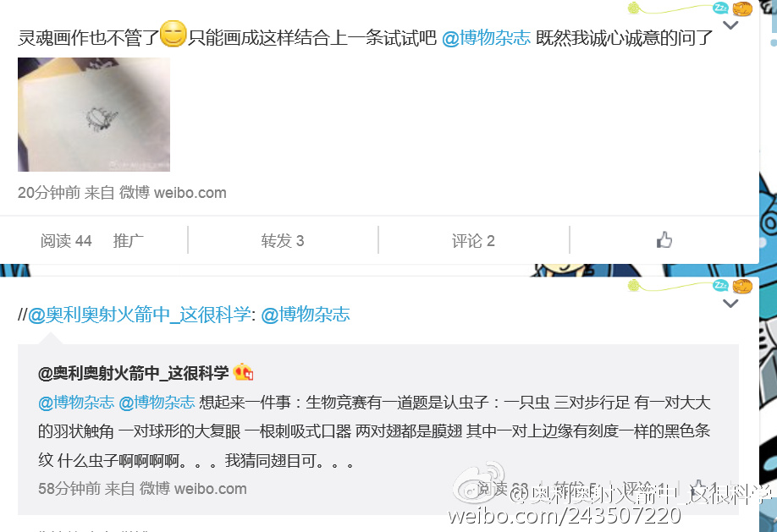777x532 pixels.
Task: Like the first post with thumbs-up icon
Action: (664, 240)
